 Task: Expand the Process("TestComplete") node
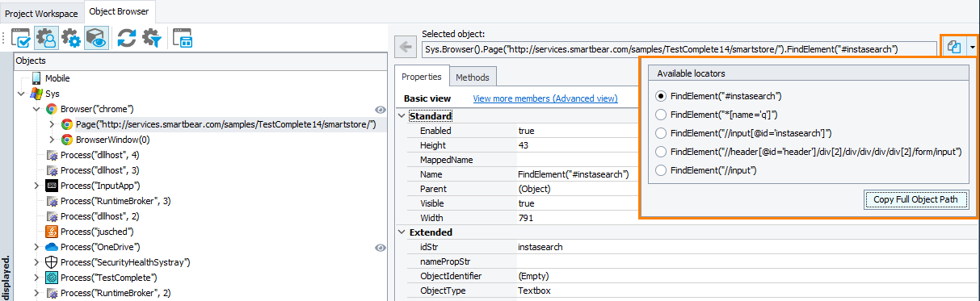36,278
